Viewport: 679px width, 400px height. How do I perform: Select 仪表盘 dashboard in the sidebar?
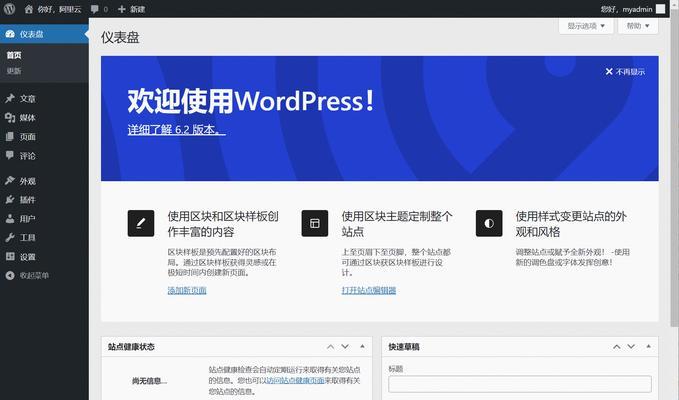coord(44,34)
